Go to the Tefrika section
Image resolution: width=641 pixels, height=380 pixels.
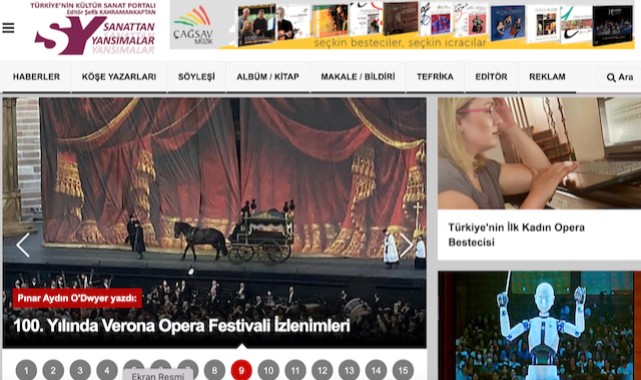pyautogui.click(x=435, y=77)
